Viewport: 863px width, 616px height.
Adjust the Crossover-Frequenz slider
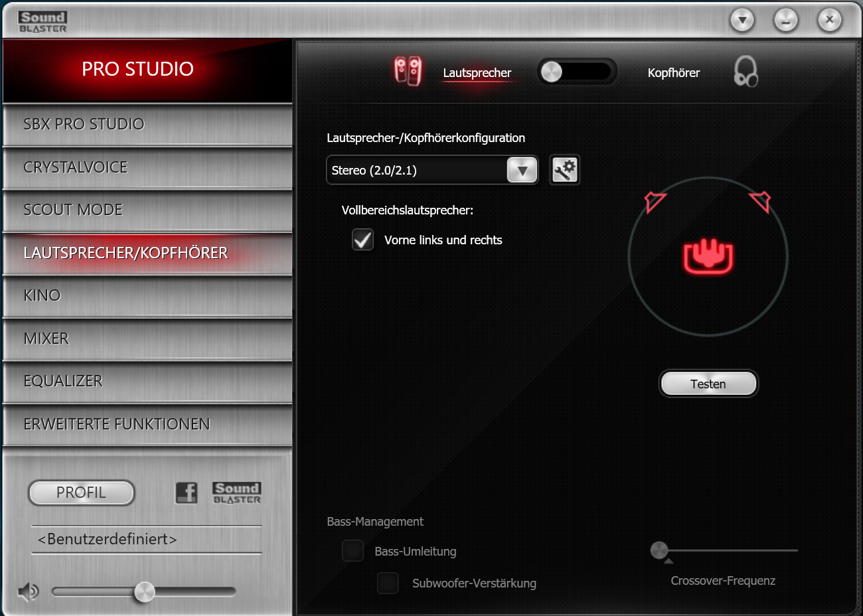(659, 550)
